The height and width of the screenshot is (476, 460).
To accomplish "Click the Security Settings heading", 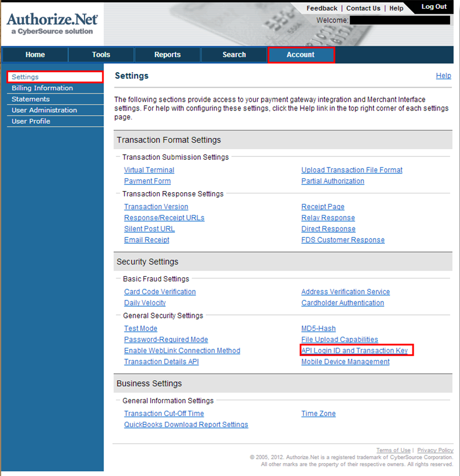I will pyautogui.click(x=147, y=262).
